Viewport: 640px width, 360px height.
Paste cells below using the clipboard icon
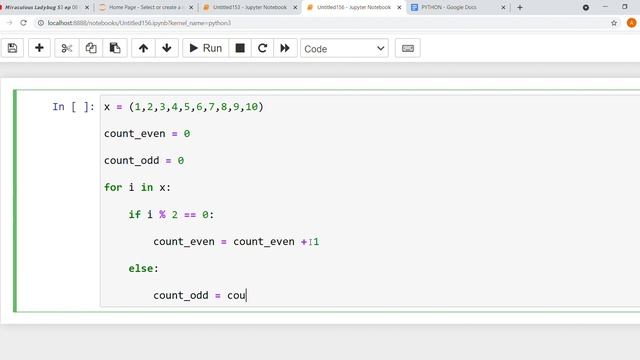tap(115, 48)
